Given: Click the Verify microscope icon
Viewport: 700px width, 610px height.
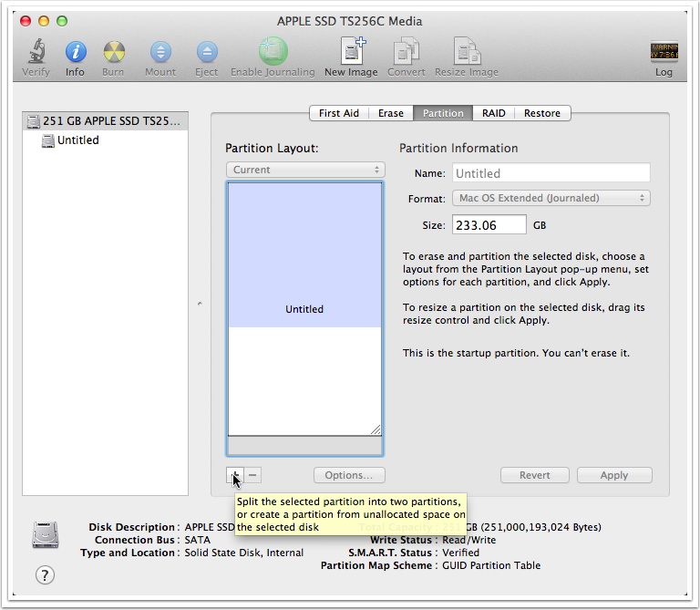Looking at the screenshot, I should point(36,51).
